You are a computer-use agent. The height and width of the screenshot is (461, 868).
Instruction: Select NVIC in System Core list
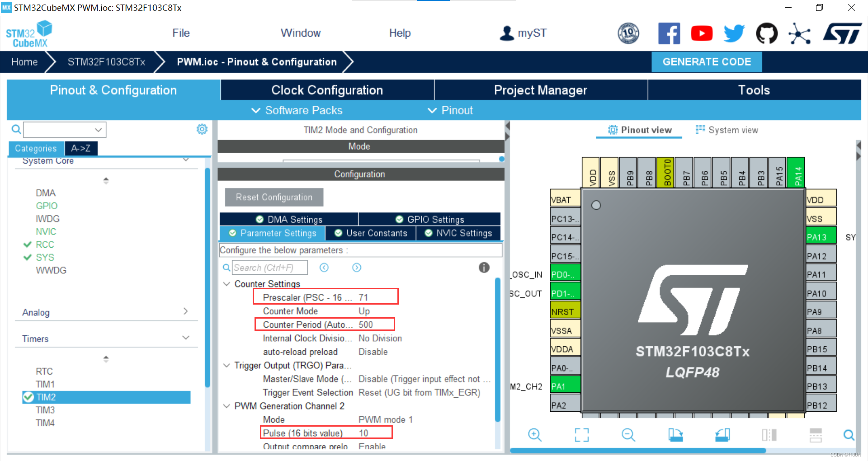(46, 231)
